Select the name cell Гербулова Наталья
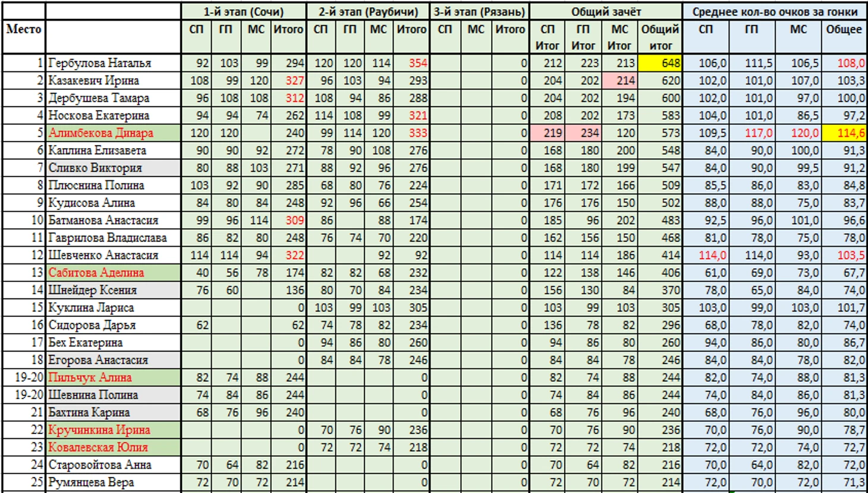 113,63
